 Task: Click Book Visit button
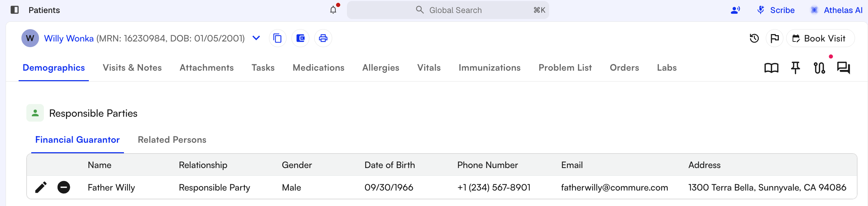tap(821, 38)
